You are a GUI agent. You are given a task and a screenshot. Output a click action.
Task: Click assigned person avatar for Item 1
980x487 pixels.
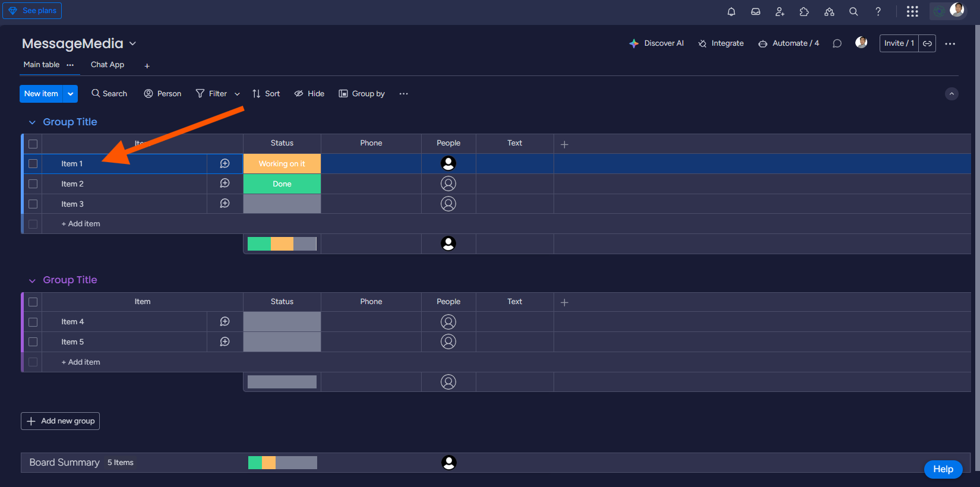coord(448,163)
